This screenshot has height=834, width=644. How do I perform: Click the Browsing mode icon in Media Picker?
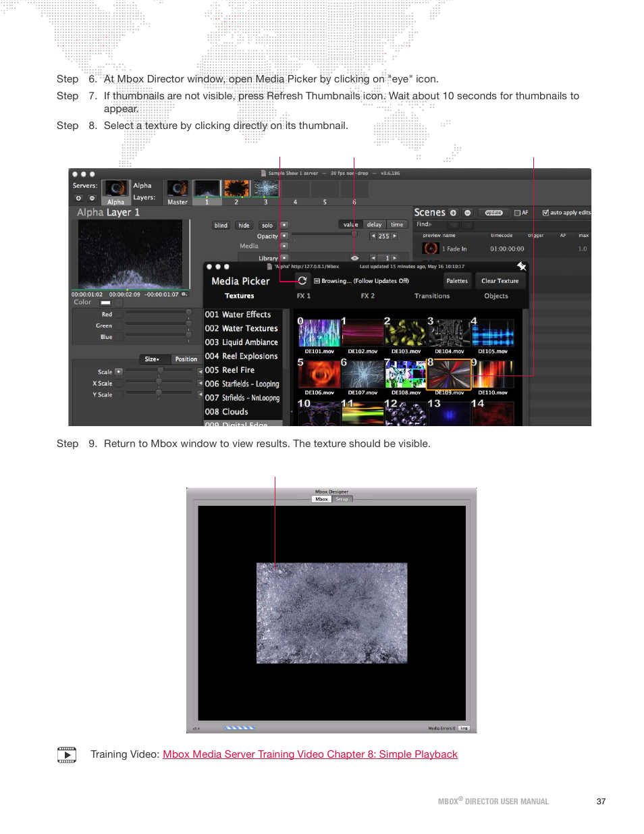pos(317,281)
